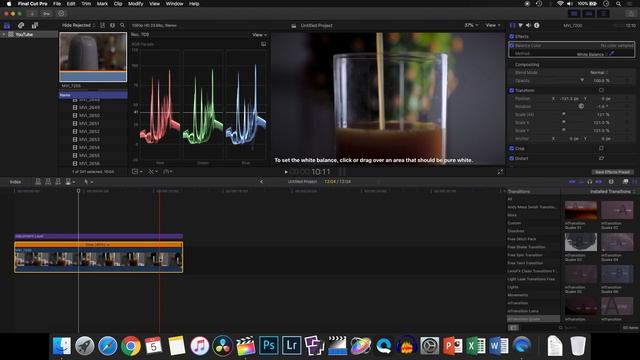Open the Titles and Generators sidebar icon

35,25
